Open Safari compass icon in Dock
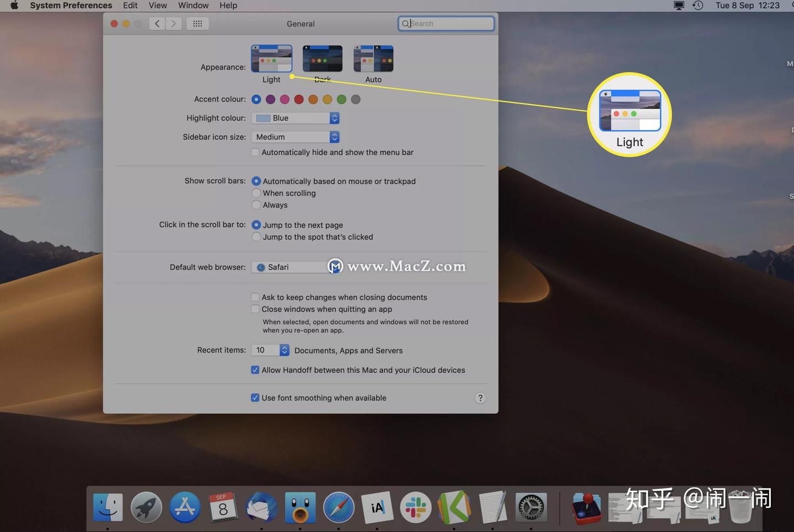Viewport: 794px width, 532px height. tap(339, 507)
